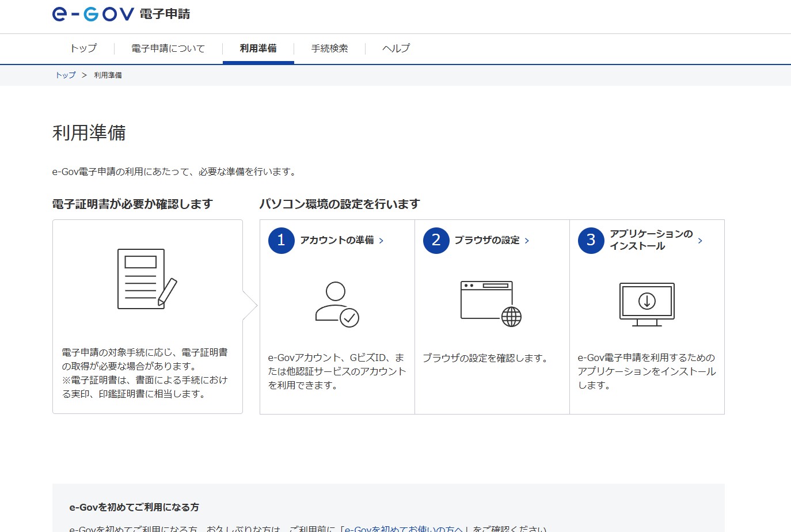Click the アプリケーションをインストール description text
This screenshot has width=791, height=532.
click(647, 371)
